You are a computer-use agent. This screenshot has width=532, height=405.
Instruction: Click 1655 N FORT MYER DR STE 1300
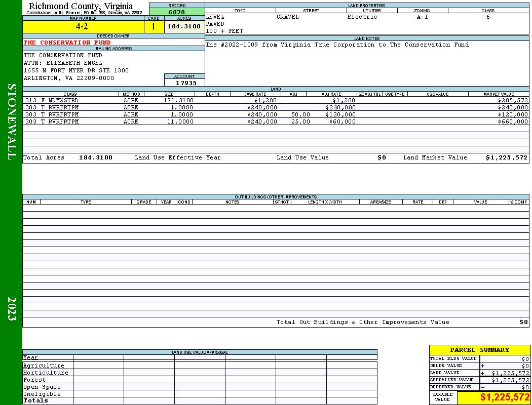[76, 70]
